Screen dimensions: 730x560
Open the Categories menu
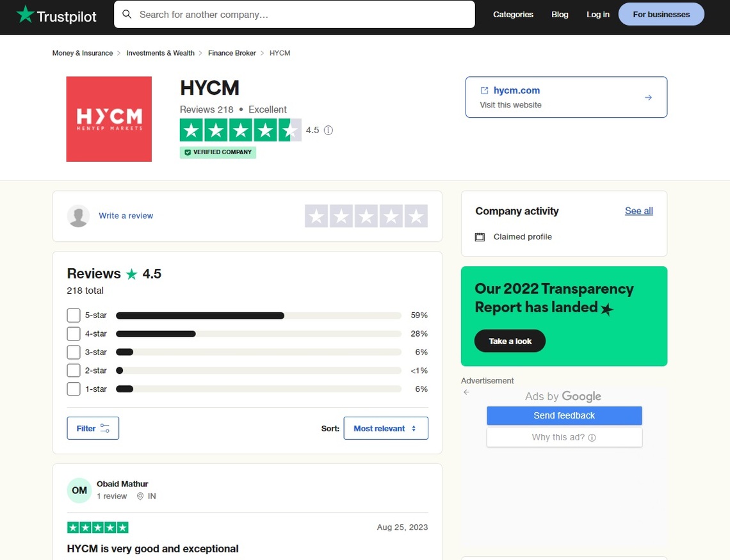513,15
